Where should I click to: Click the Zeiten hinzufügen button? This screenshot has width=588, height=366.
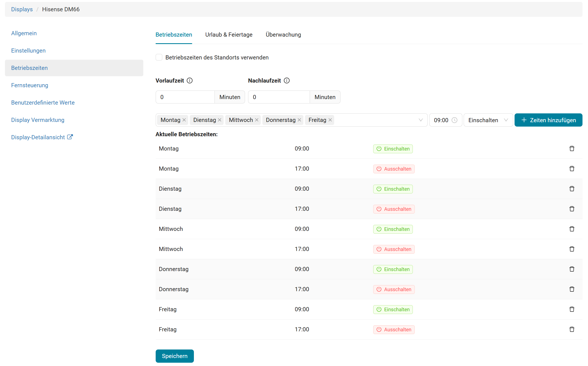[x=548, y=120]
